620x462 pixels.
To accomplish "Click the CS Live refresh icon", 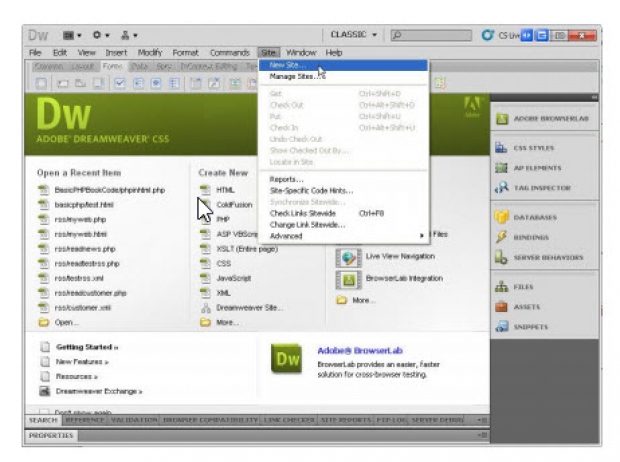I will pos(488,35).
